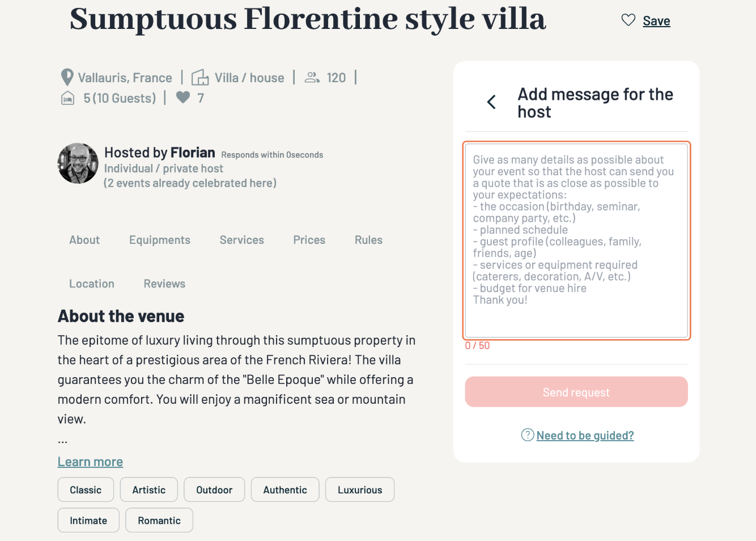Jump to the Reviews tab
Image resolution: width=756 pixels, height=541 pixels.
click(x=164, y=284)
